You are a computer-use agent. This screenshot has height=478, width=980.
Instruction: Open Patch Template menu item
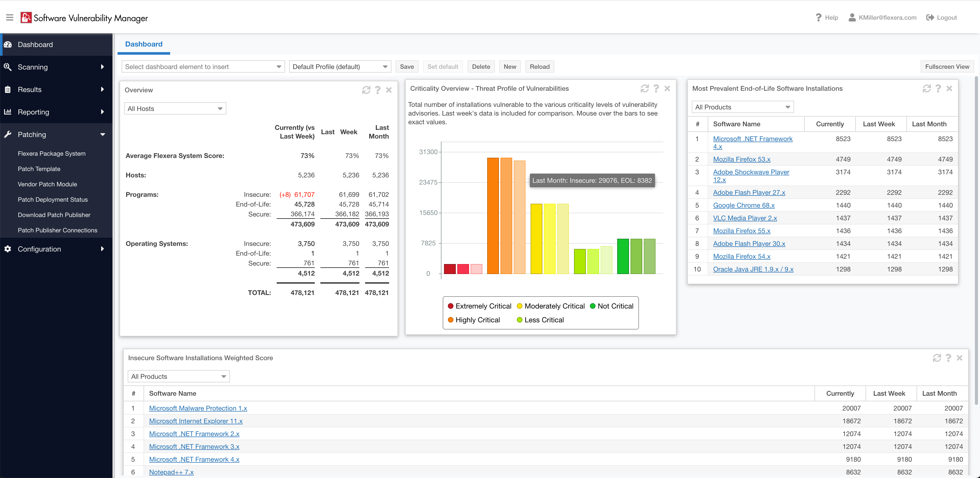(x=39, y=169)
